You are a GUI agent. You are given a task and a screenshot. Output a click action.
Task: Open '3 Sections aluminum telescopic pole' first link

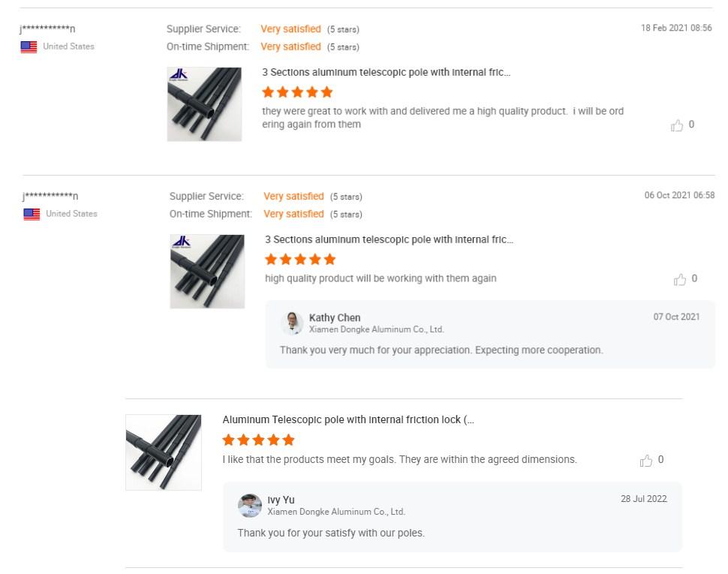coord(387,72)
